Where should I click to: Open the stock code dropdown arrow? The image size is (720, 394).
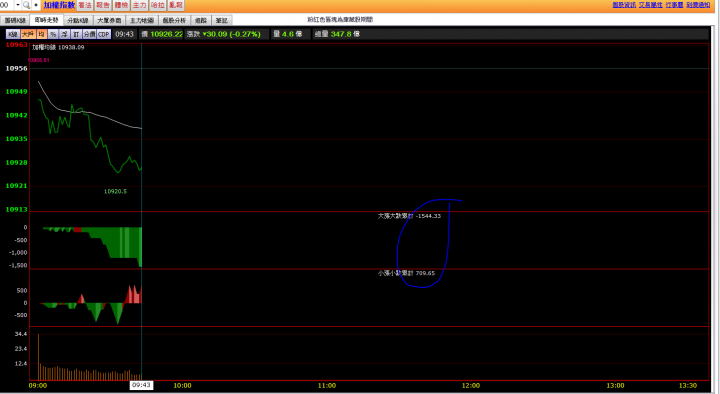18,5
